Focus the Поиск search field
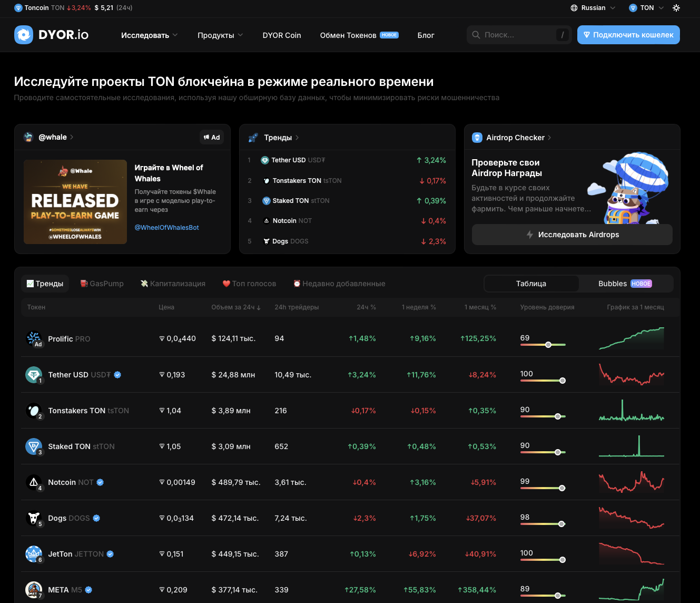Image resolution: width=700 pixels, height=603 pixels. [518, 35]
